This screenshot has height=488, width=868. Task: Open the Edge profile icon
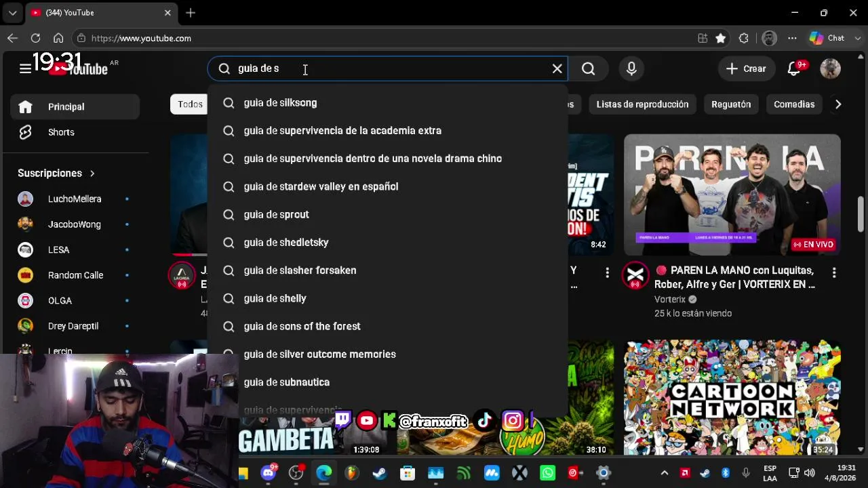point(769,39)
